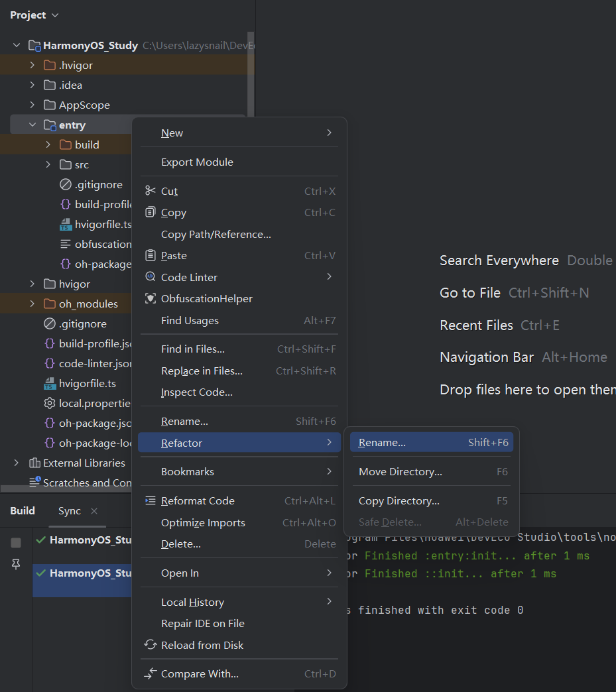Open Local History submenu
The width and height of the screenshot is (616, 692).
239,602
